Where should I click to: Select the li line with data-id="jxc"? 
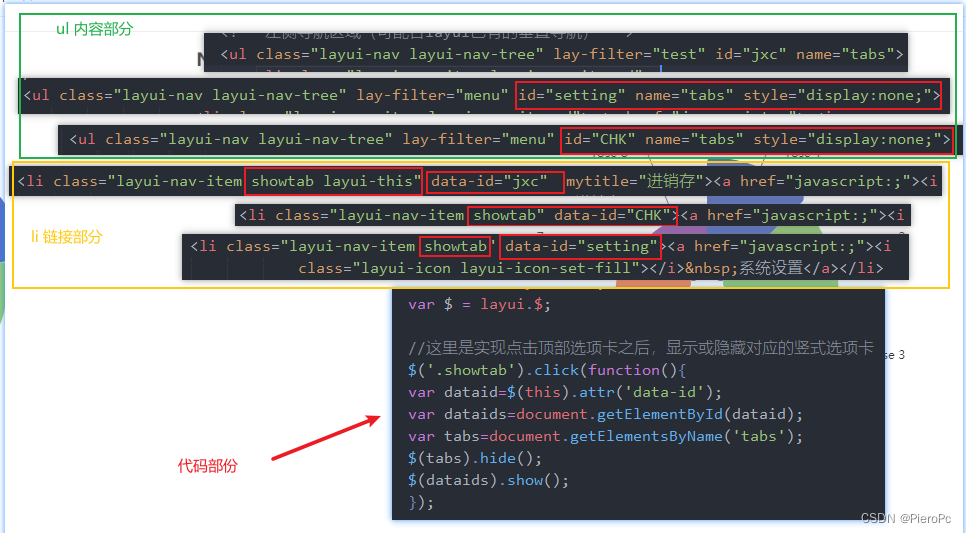477,181
